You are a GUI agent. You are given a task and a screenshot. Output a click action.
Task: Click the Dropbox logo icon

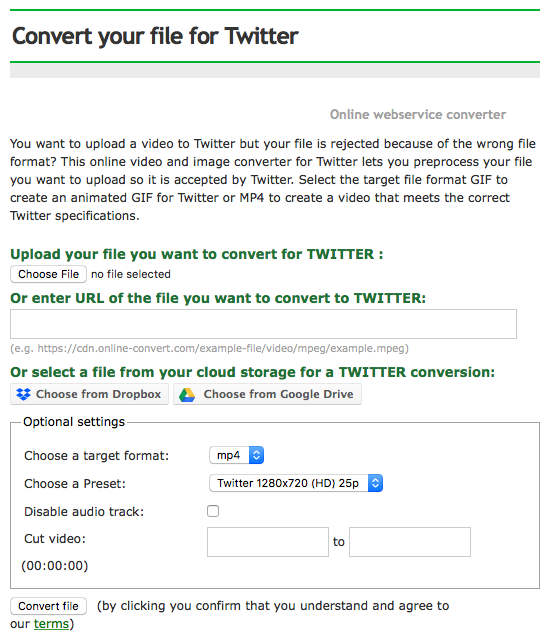pos(23,394)
